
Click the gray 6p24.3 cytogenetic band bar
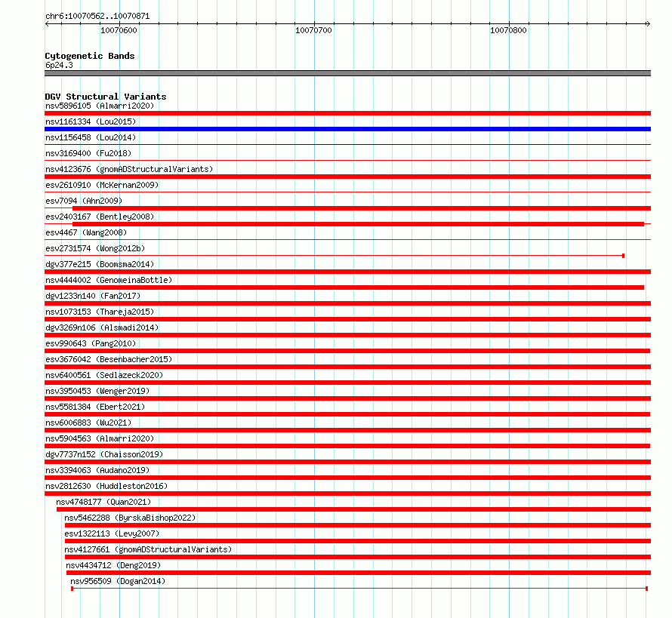point(347,73)
